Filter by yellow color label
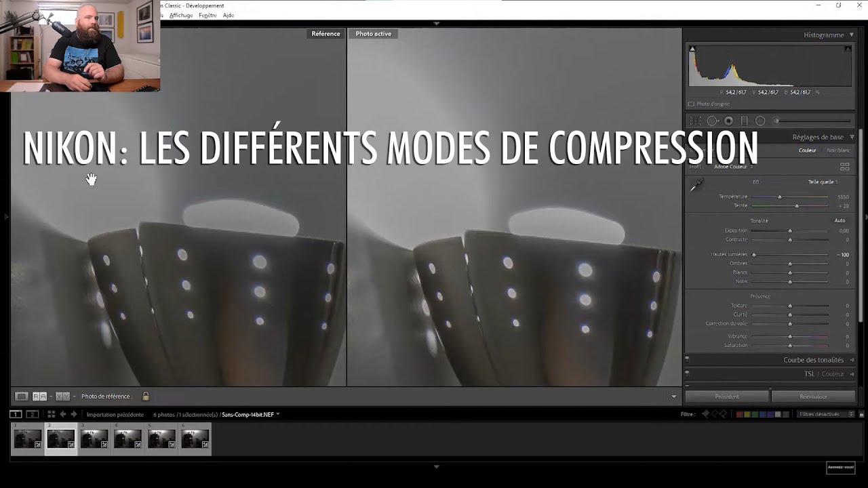The height and width of the screenshot is (488, 868). 748,414
